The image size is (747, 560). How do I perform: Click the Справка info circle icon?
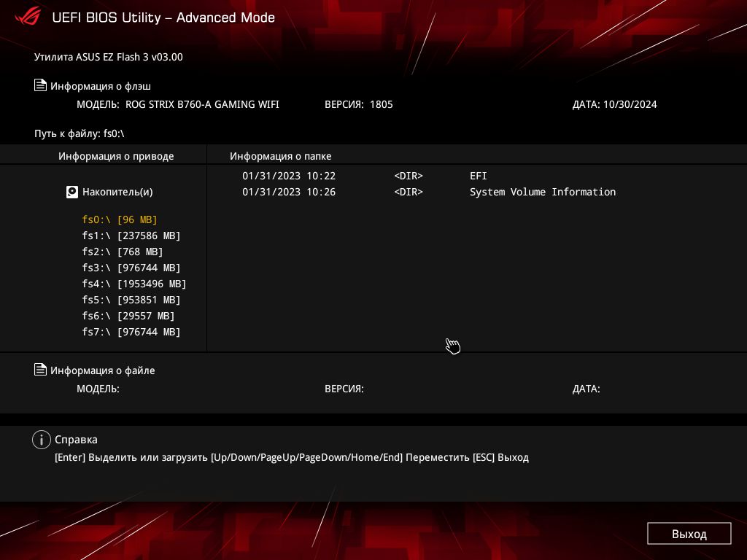(x=42, y=440)
